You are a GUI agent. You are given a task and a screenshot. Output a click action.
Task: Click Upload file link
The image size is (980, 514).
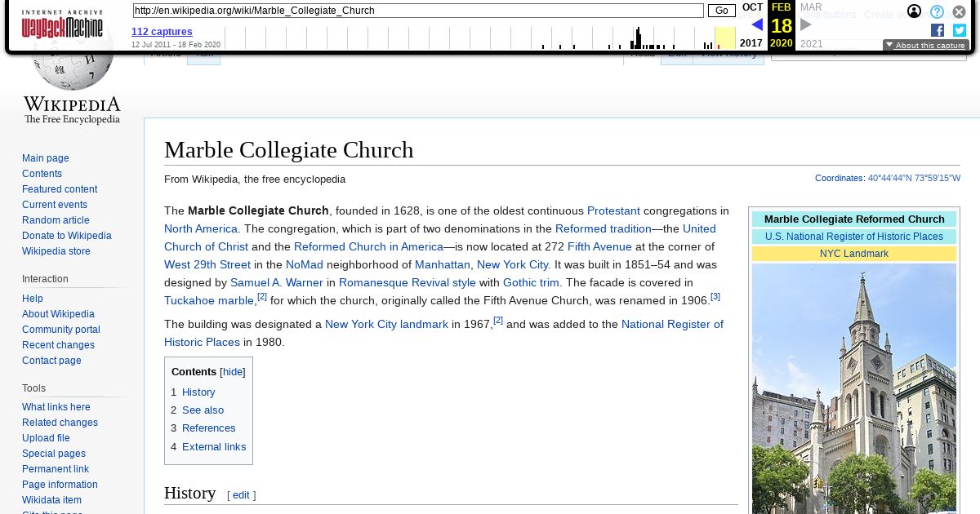tap(46, 438)
